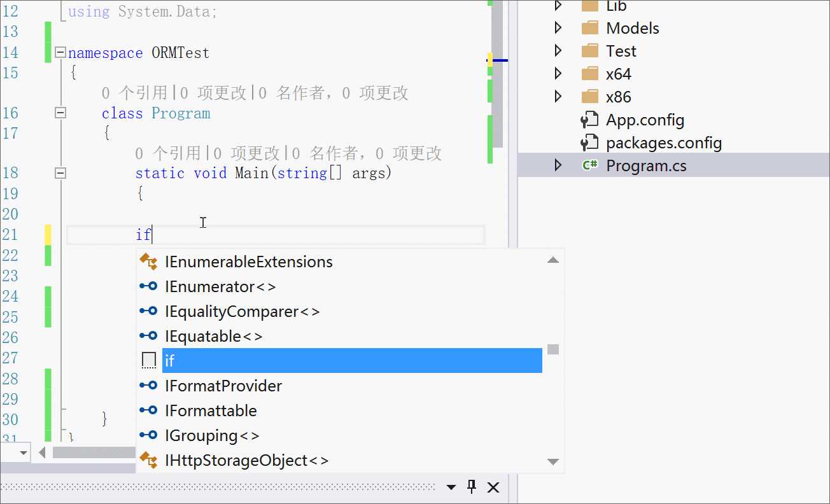The image size is (830, 504).
Task: Click the CodeLens references link above Main
Action: [x=169, y=153]
